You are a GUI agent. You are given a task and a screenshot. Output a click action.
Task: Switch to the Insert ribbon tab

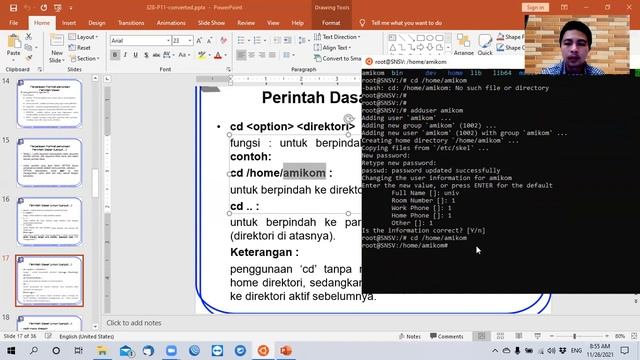point(69,23)
